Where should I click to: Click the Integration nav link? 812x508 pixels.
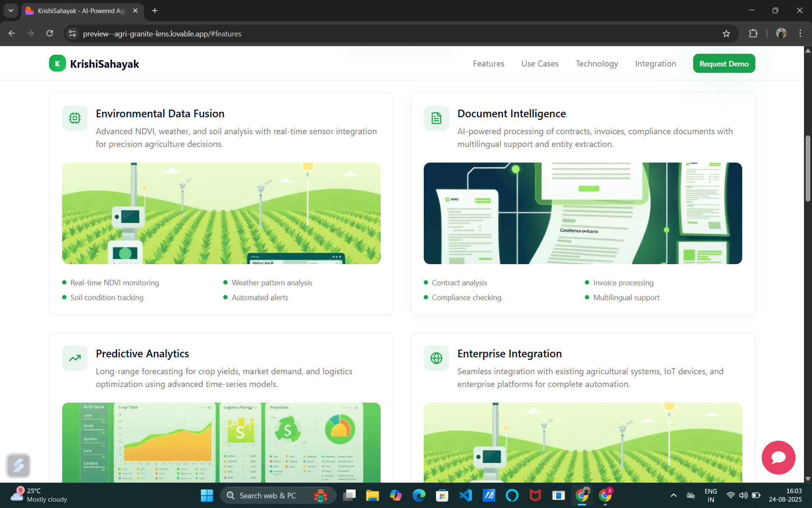click(655, 63)
